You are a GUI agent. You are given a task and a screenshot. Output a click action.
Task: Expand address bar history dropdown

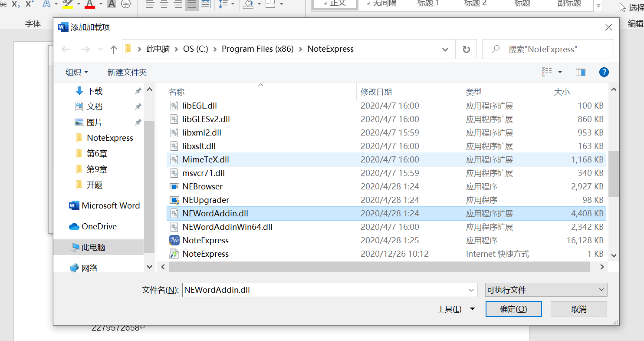click(x=445, y=50)
